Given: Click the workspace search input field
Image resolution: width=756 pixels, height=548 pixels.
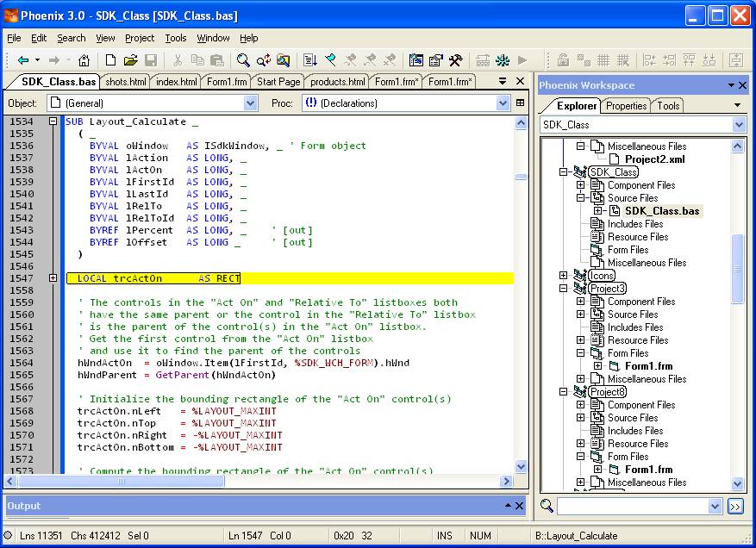Looking at the screenshot, I should click(633, 506).
